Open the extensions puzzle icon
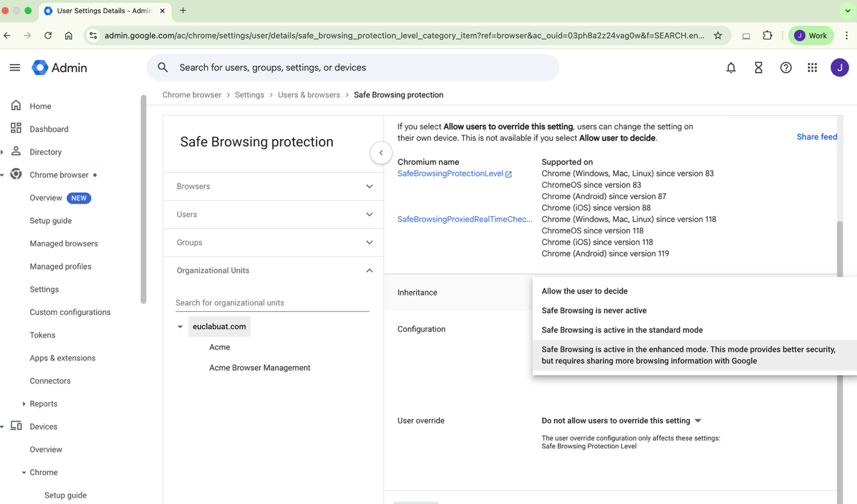 [767, 35]
